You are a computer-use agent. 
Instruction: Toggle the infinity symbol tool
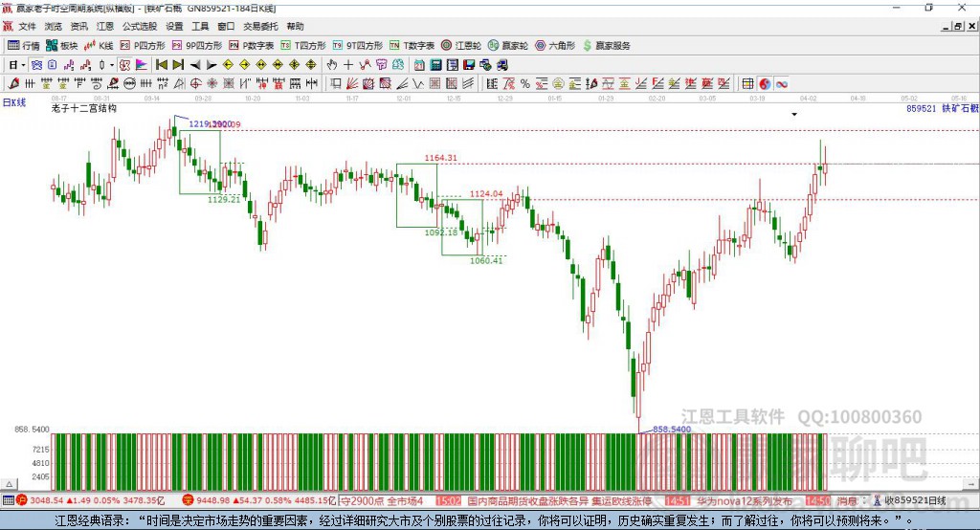(781, 83)
